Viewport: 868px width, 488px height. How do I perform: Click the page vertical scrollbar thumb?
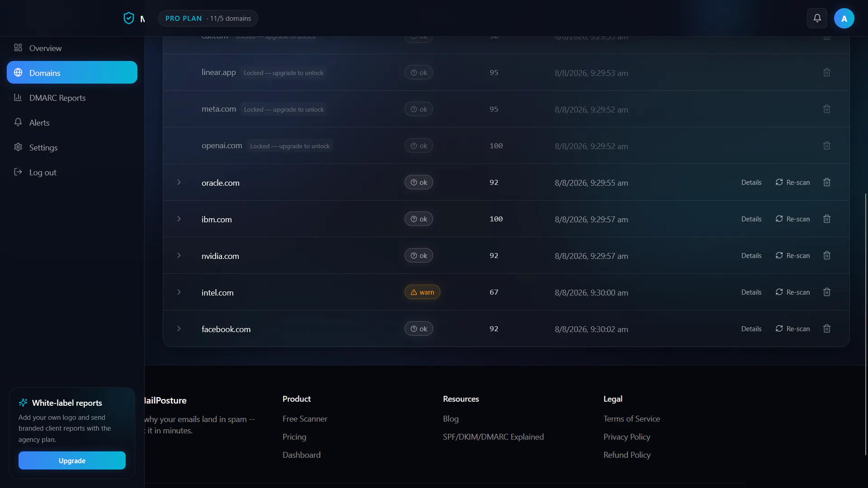point(865,324)
